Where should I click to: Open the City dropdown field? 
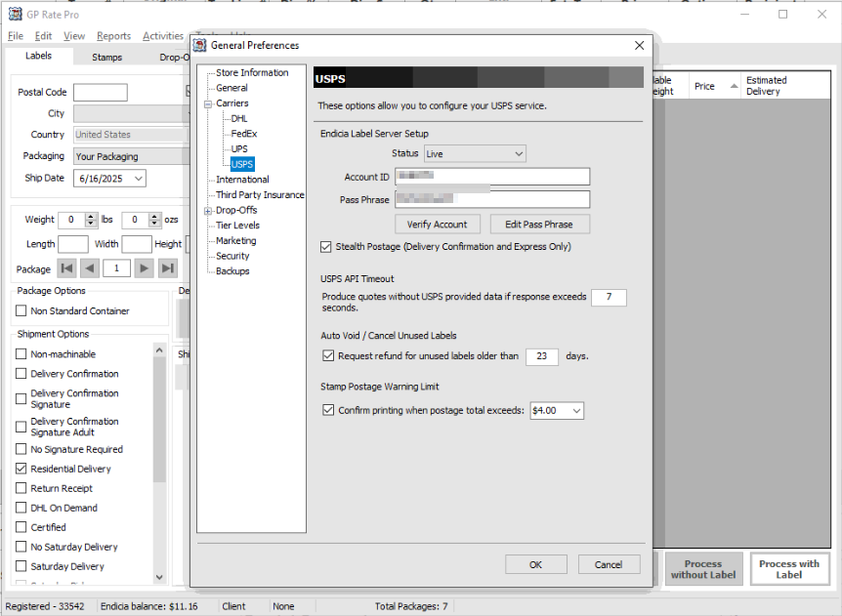tap(132, 114)
